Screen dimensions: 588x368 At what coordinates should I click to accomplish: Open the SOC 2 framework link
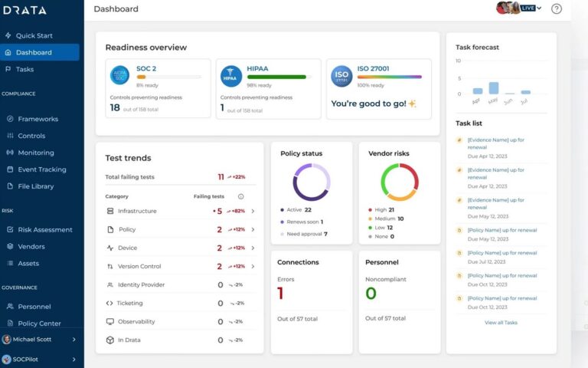click(146, 68)
